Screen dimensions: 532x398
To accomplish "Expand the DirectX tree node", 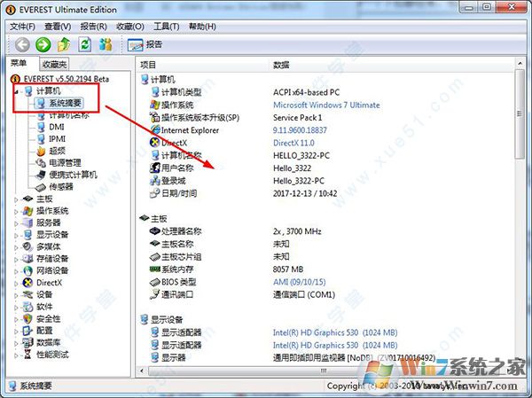I will [x=16, y=283].
